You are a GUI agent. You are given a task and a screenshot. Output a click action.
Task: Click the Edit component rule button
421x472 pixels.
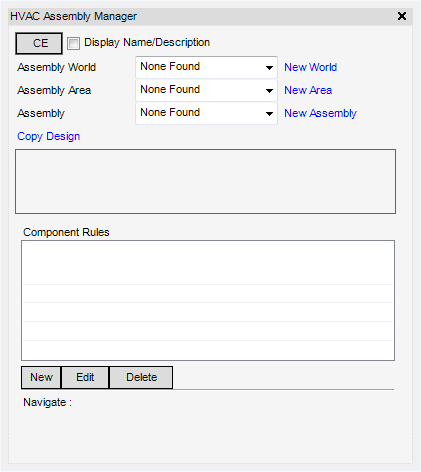[x=85, y=377]
